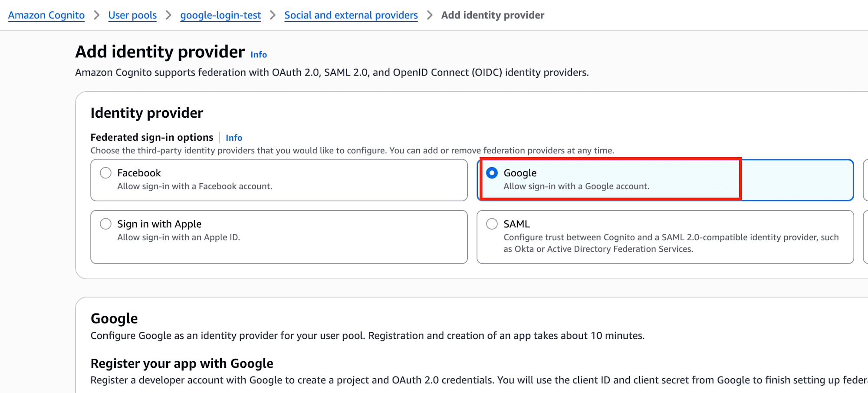Open the Amazon Cognito breadcrumb link

[46, 15]
